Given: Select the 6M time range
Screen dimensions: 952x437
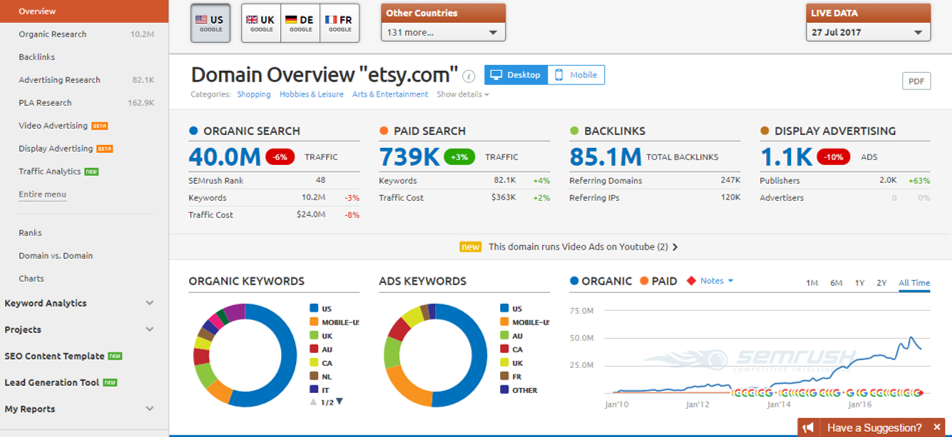Looking at the screenshot, I should (836, 283).
